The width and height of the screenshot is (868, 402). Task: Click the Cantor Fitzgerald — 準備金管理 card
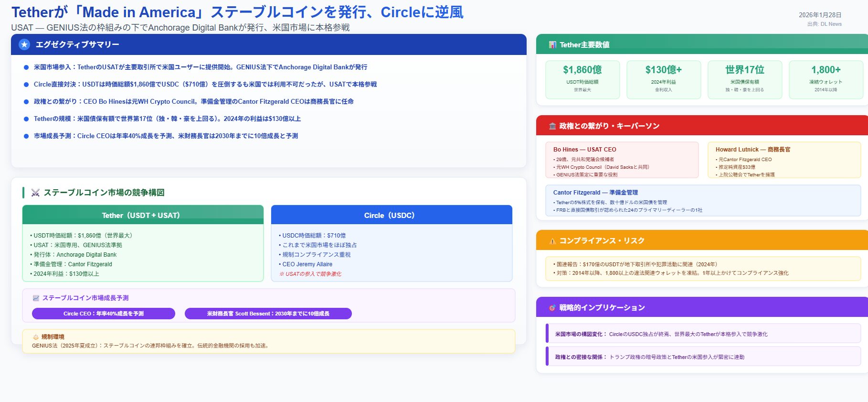[x=703, y=201]
